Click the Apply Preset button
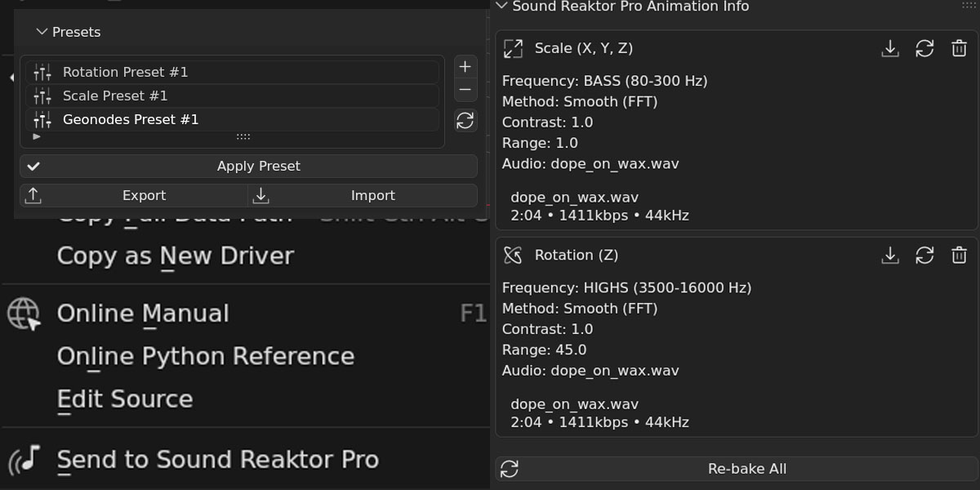Viewport: 980px width, 490px height. tap(249, 166)
